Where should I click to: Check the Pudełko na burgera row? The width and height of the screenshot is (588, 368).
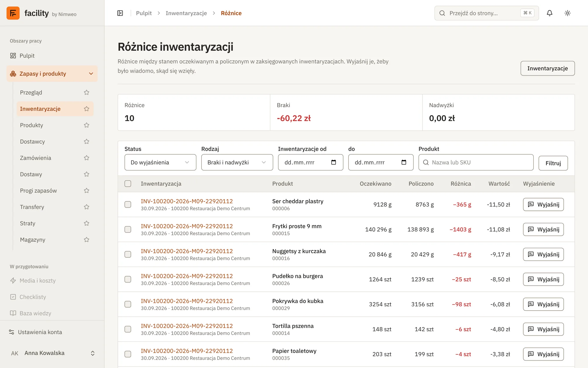click(x=128, y=279)
